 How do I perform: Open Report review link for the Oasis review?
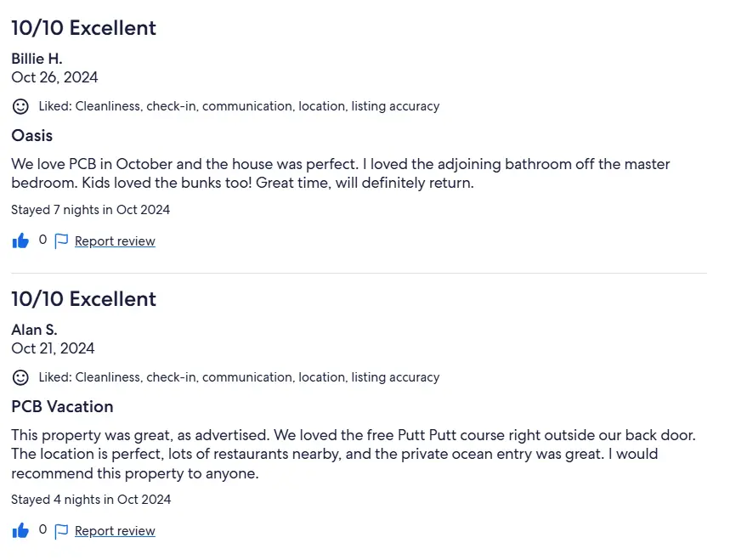115,241
